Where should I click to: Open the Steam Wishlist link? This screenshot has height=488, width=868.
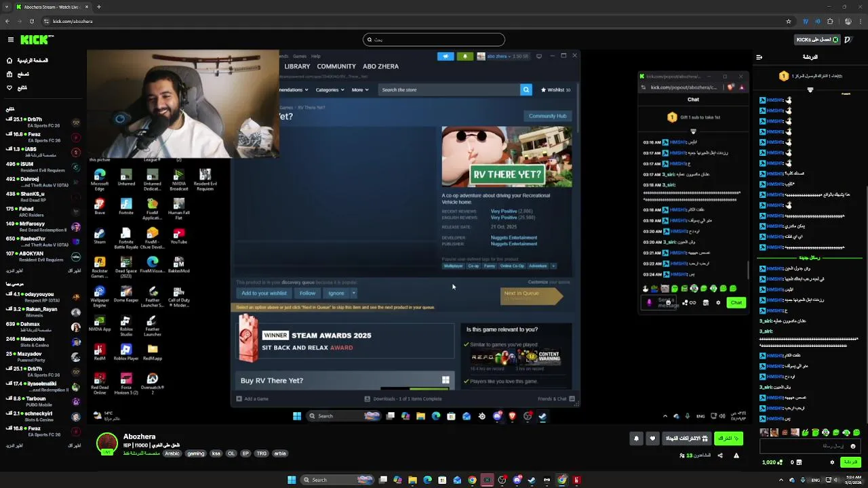[555, 89]
